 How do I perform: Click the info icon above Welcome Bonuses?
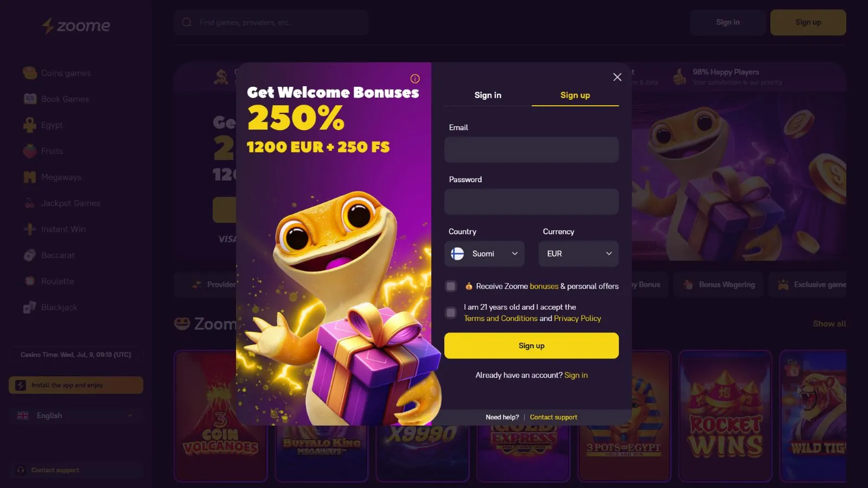pos(415,79)
